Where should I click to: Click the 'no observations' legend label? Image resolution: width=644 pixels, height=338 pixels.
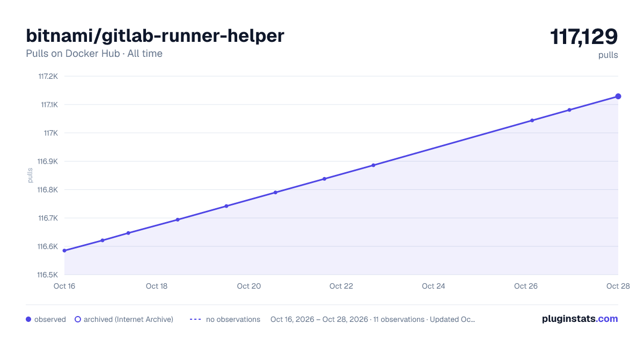(233, 319)
